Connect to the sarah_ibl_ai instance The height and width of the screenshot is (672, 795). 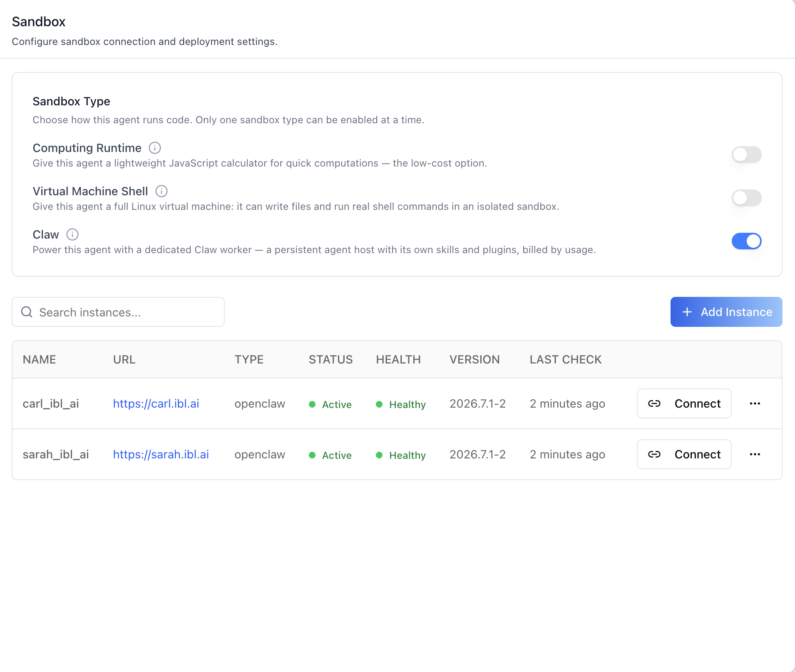[684, 454]
